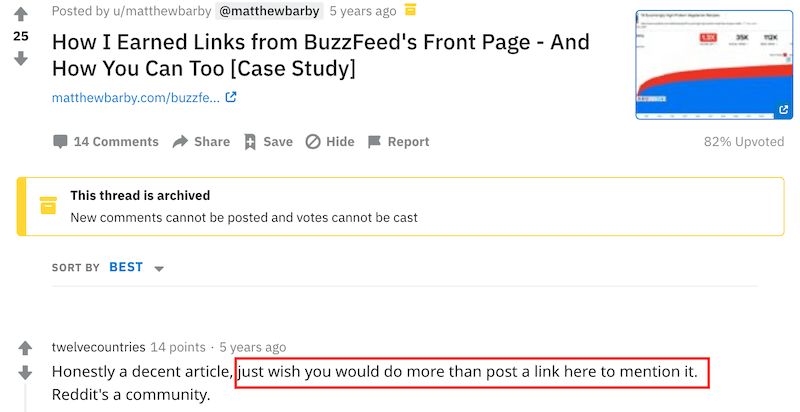Share this post
Image resolution: width=800 pixels, height=412 pixels.
point(201,142)
